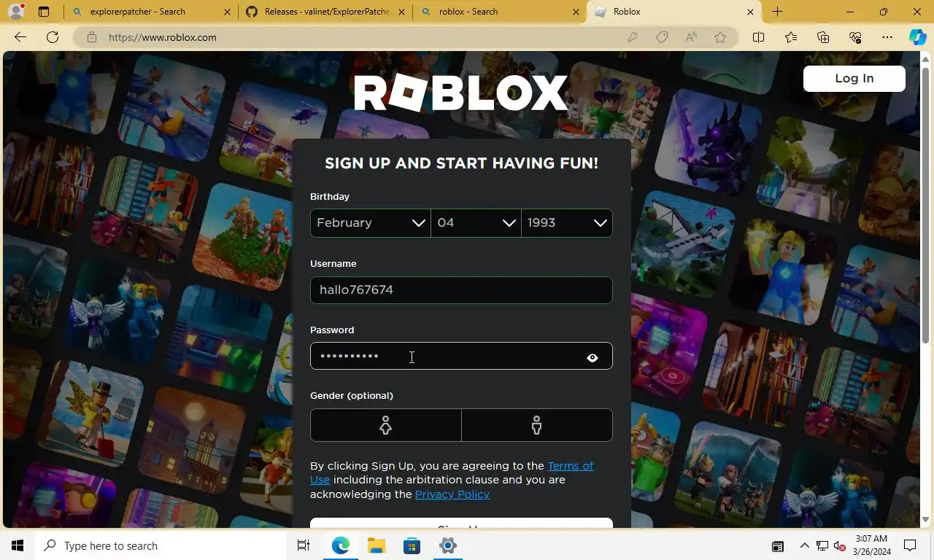
Task: Close the Roblox browser tab
Action: (x=750, y=12)
